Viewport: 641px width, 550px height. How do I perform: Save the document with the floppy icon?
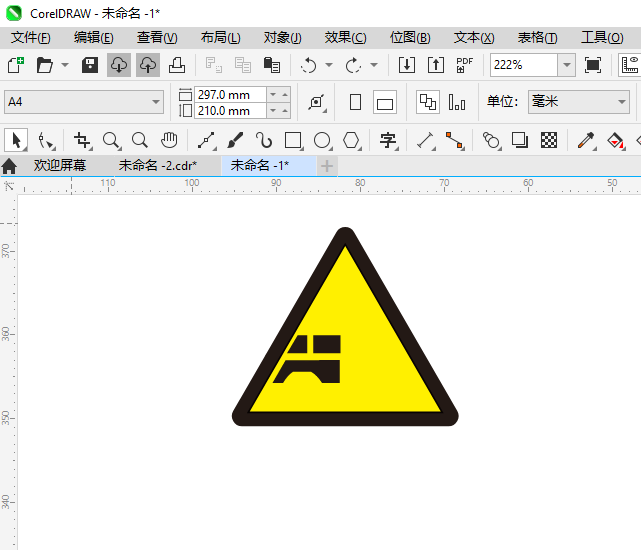point(90,65)
